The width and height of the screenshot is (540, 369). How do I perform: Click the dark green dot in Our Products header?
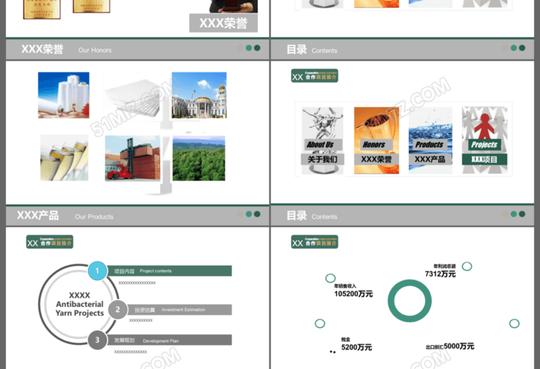pyautogui.click(x=257, y=214)
